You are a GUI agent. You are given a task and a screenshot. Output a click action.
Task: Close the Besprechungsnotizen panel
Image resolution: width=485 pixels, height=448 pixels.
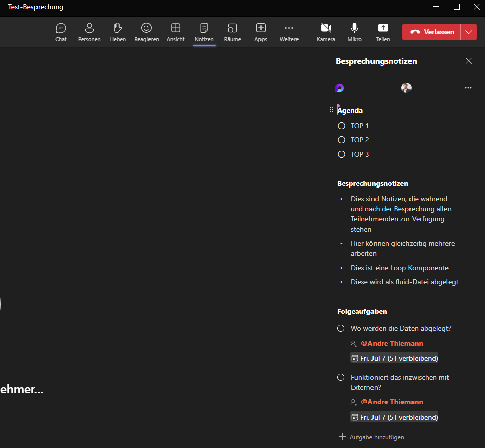469,61
